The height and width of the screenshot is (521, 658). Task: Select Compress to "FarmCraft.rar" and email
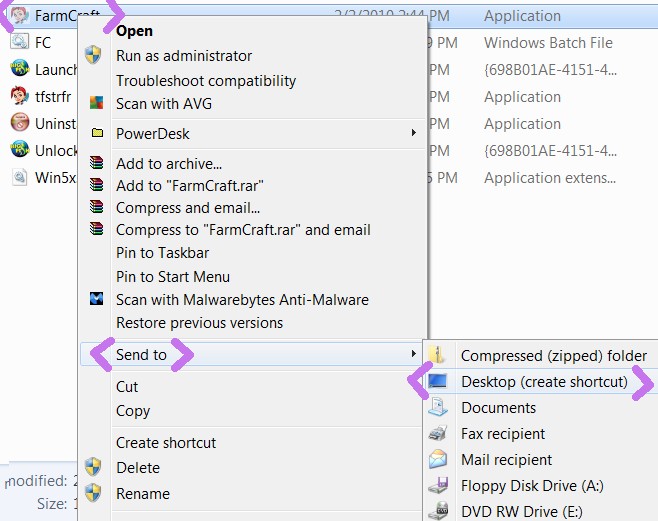pyautogui.click(x=243, y=230)
